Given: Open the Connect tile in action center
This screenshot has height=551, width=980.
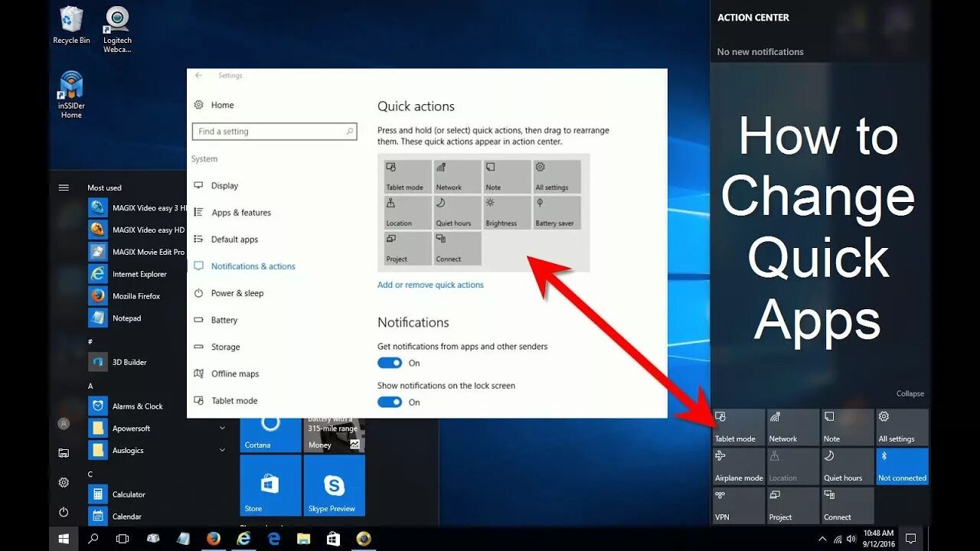Looking at the screenshot, I should 848,505.
